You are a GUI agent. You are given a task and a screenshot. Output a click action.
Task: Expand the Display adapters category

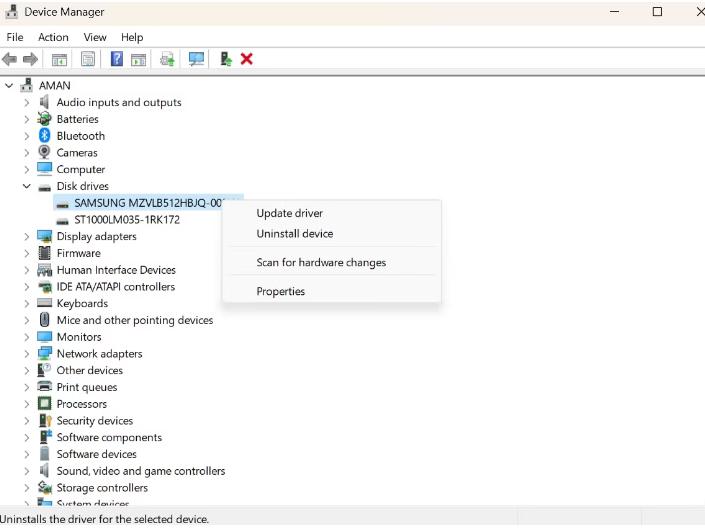click(x=27, y=237)
